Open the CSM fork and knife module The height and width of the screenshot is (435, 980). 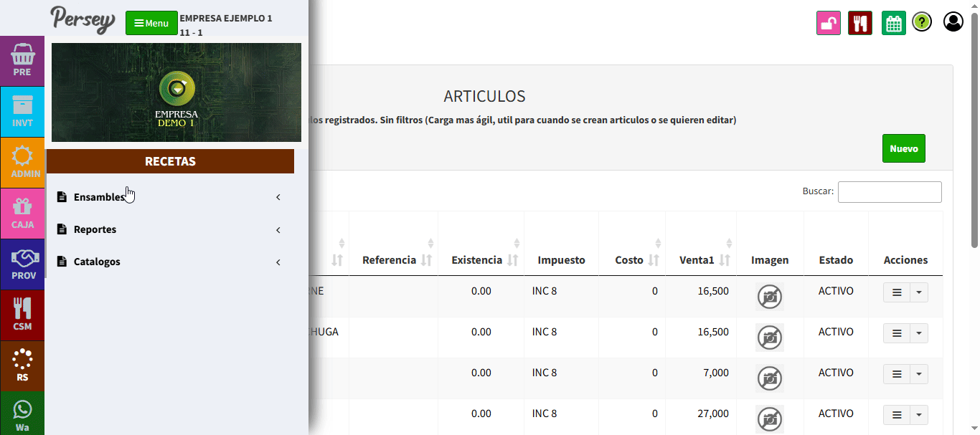pos(22,315)
